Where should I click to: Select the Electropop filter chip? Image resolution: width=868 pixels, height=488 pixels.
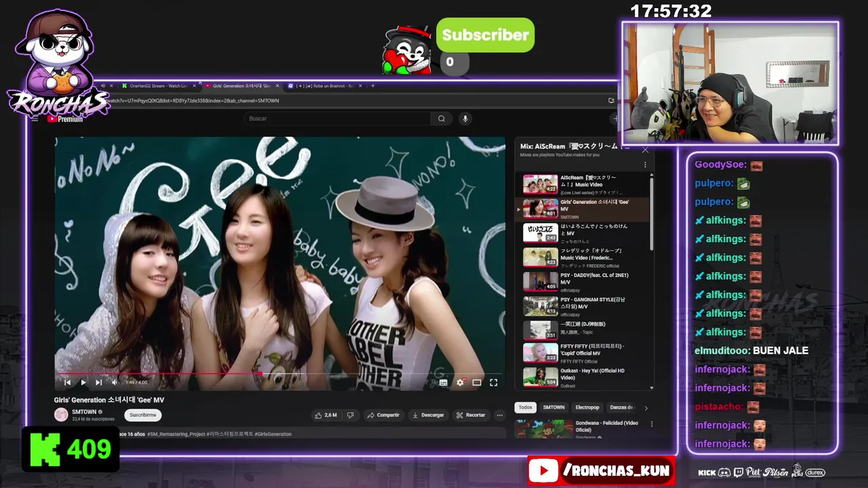(587, 407)
